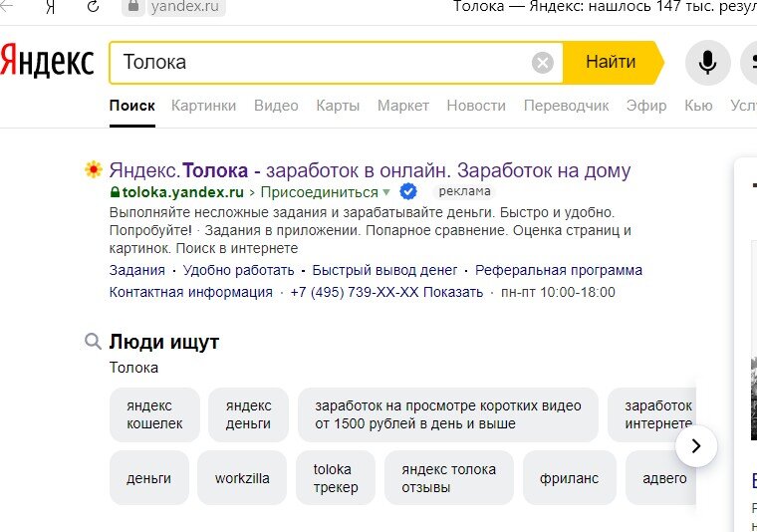The width and height of the screenshot is (757, 532).
Task: Click the Люди ищут heading
Action: (x=164, y=342)
